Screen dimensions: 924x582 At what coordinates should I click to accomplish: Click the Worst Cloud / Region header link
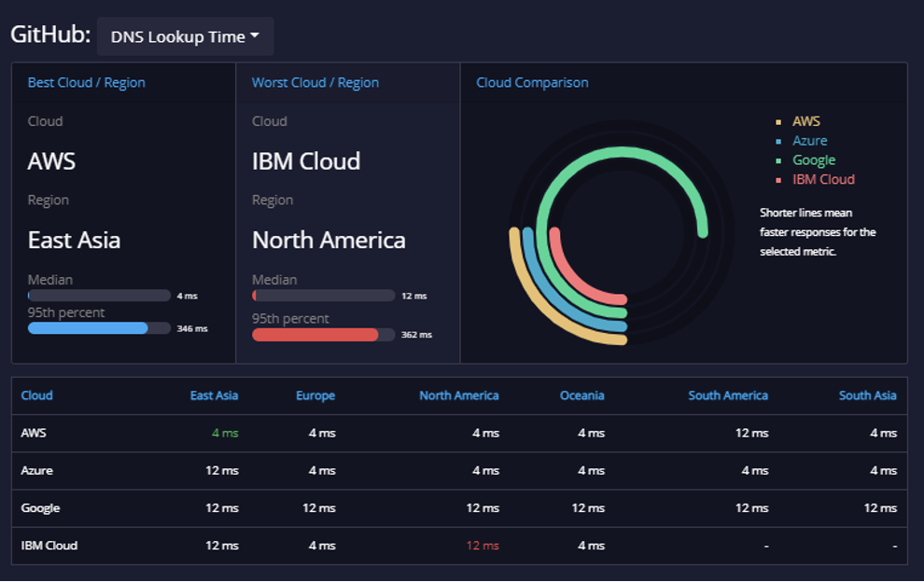pyautogui.click(x=315, y=82)
